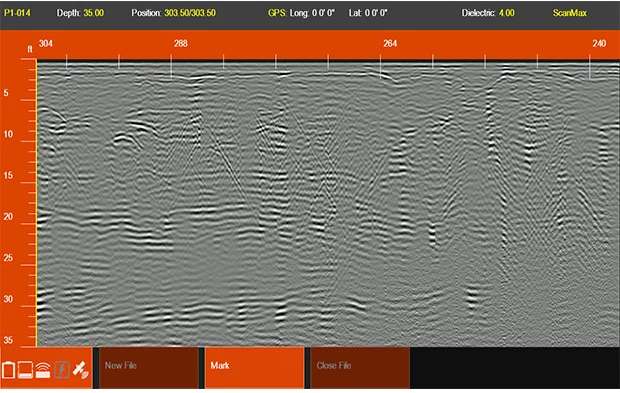
Task: Click the 35 ft depth scale label
Action: (8, 340)
